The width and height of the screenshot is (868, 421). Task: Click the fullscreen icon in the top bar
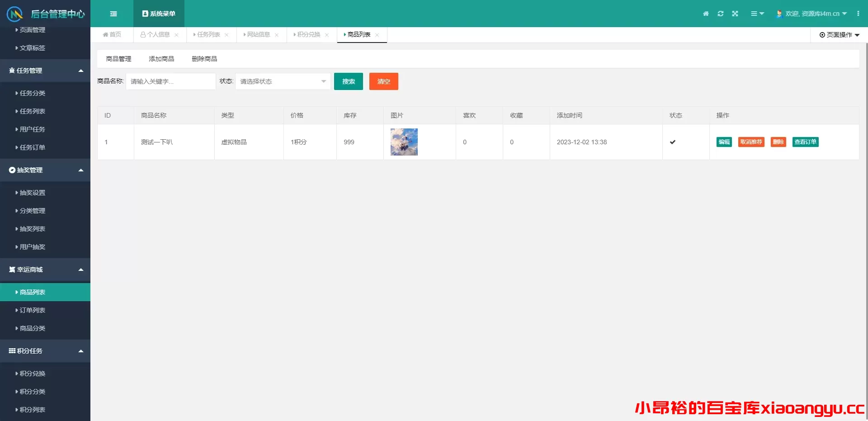click(x=735, y=14)
